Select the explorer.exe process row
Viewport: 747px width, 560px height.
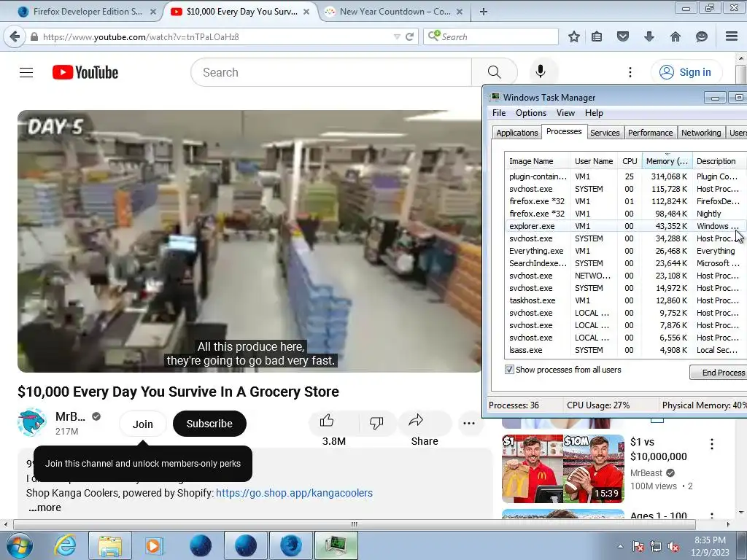tap(625, 226)
